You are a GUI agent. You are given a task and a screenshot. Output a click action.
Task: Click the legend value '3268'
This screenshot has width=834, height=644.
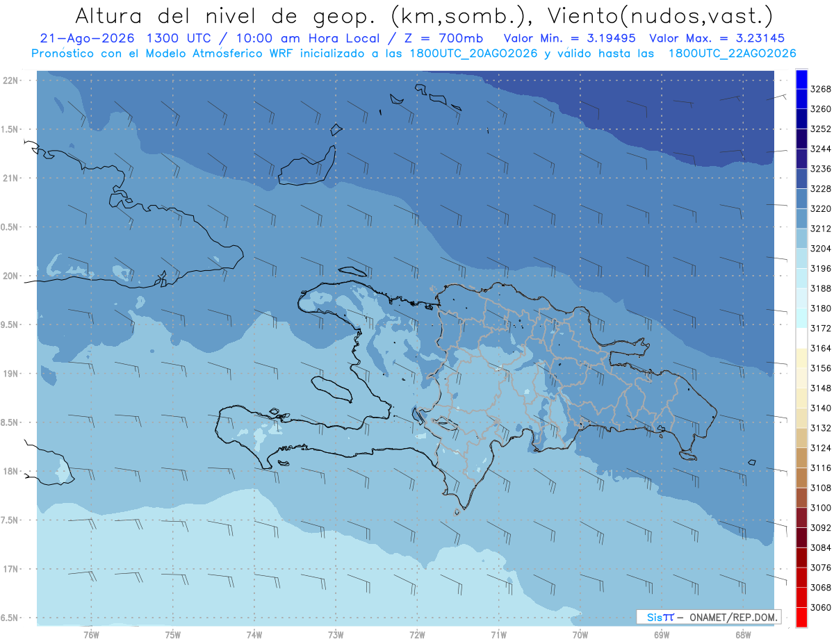click(821, 89)
